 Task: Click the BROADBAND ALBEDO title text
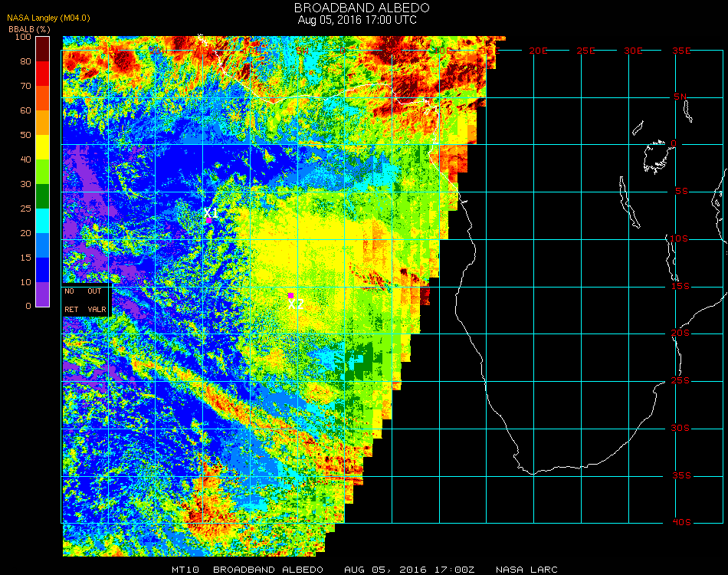pyautogui.click(x=362, y=7)
